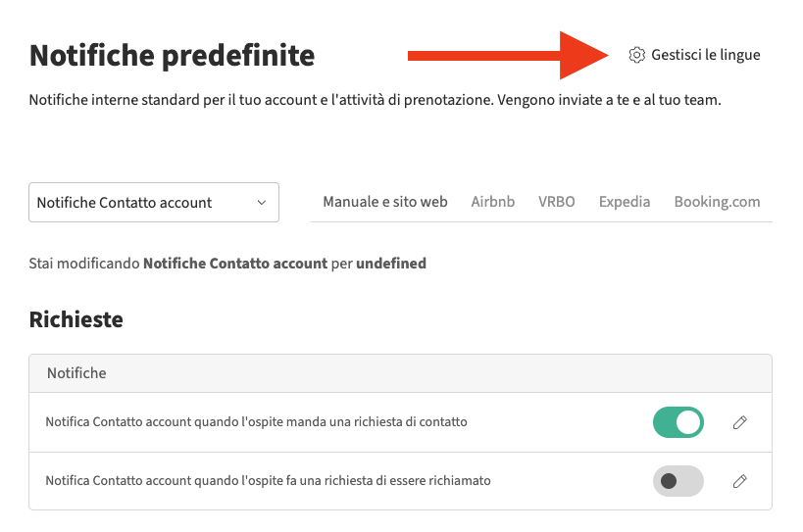Click the gear icon beside Gestisci le lingue
This screenshot has height=532, width=803.
coord(636,55)
